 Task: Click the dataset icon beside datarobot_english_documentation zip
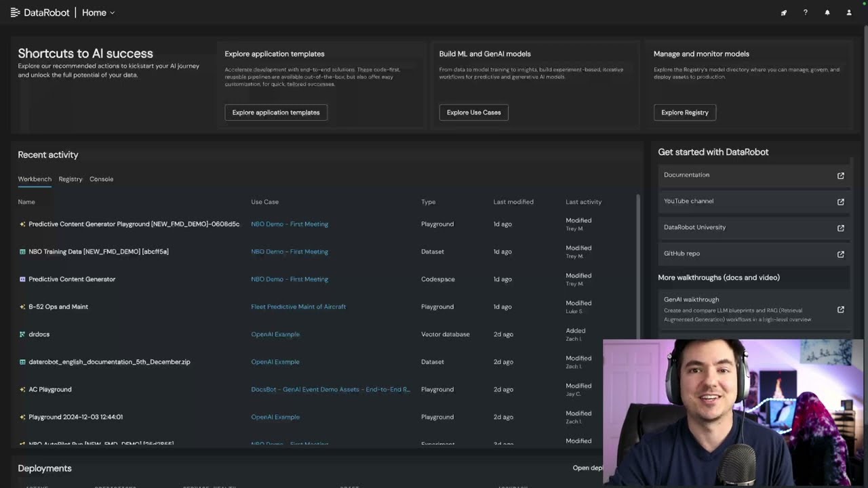point(22,362)
